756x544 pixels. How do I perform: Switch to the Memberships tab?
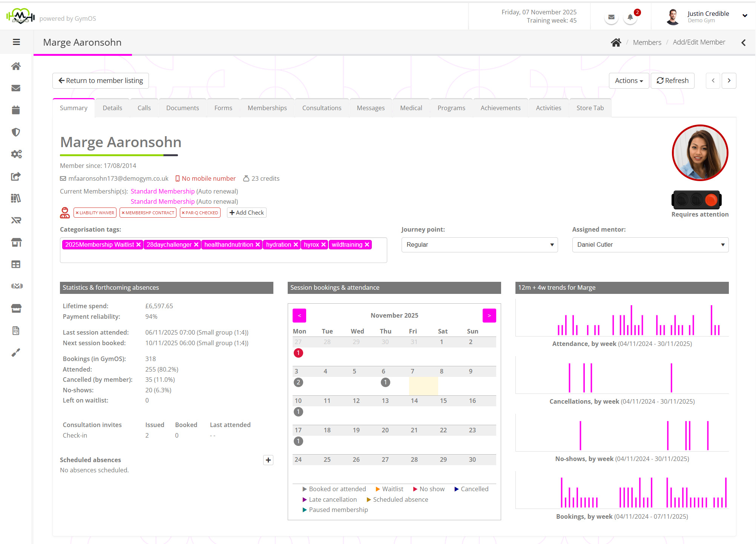[x=267, y=108]
